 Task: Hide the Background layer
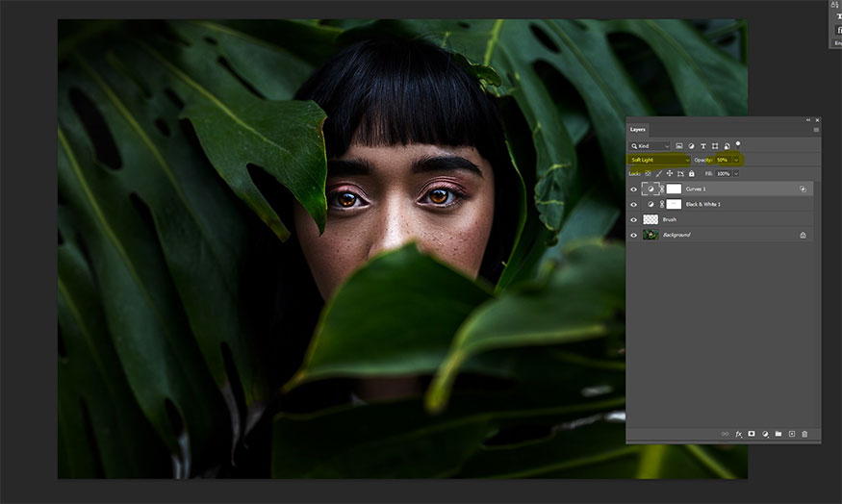pos(633,235)
